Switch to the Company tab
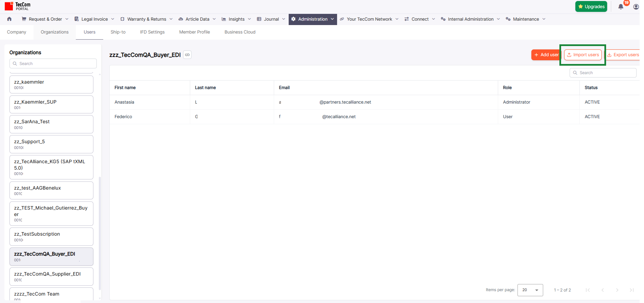The height and width of the screenshot is (303, 644). pyautogui.click(x=17, y=32)
